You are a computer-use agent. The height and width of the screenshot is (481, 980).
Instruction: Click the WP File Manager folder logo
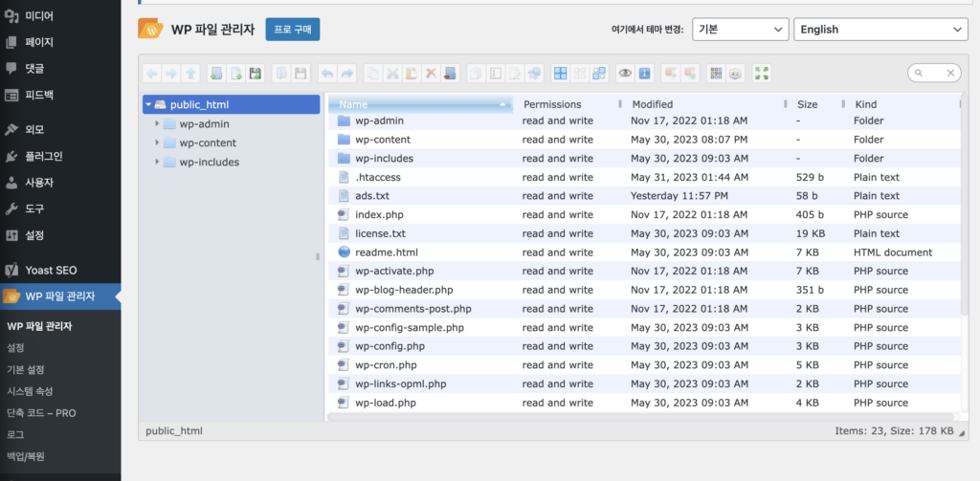[x=150, y=29]
